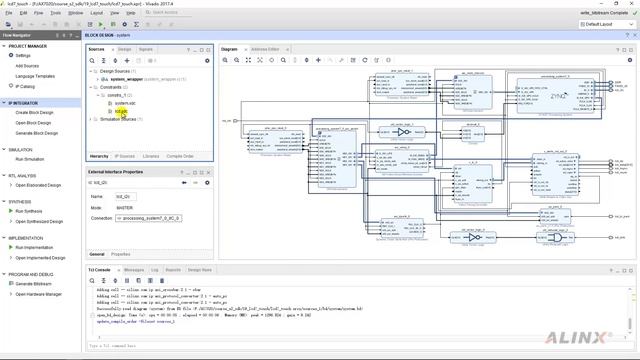Screen dimensions: 640x360
Task: Collapse the RTL ANALYSIS section
Action: pos(4,176)
